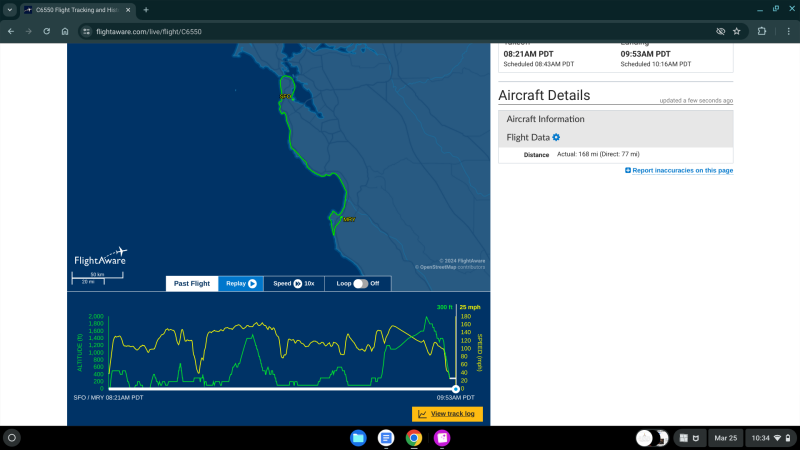Click the browser back arrow
This screenshot has width=800, height=450.
(x=11, y=32)
